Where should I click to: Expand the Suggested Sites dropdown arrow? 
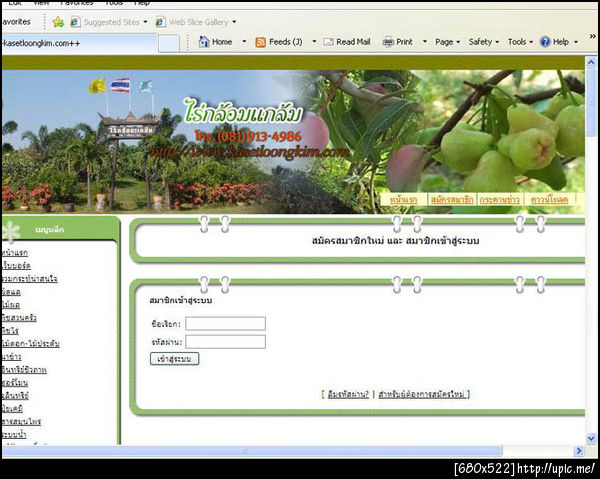tap(145, 22)
